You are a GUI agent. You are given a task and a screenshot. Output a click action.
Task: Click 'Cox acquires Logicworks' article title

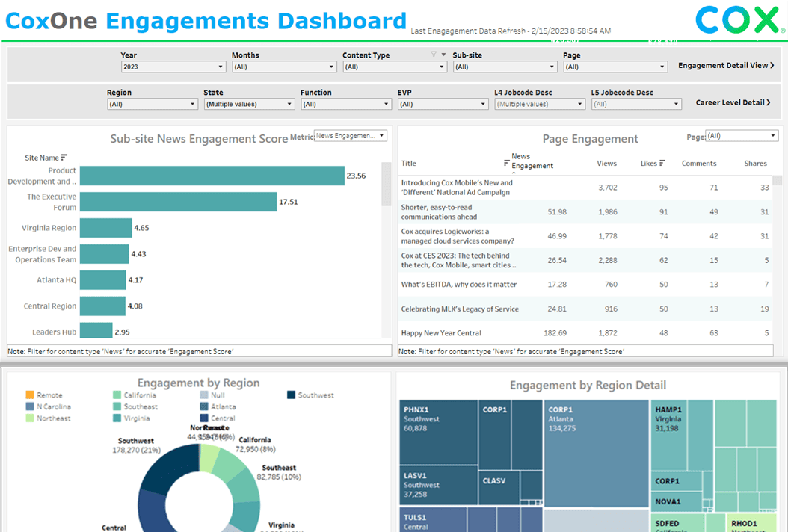pos(458,235)
